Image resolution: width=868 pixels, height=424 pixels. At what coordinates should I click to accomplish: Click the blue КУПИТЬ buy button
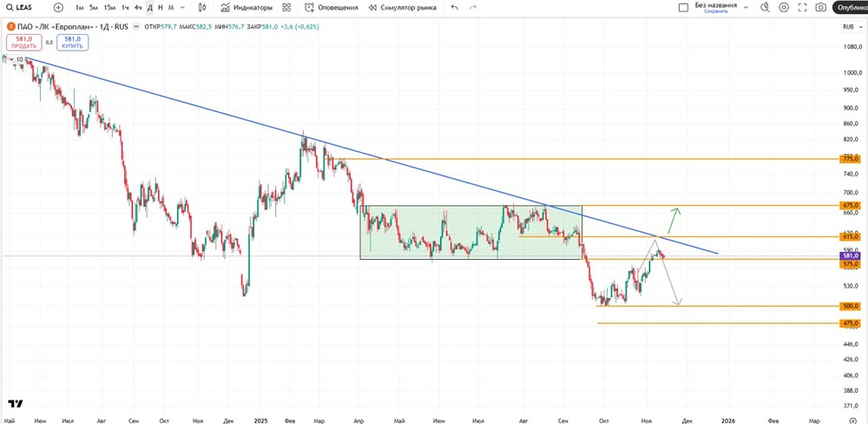click(x=72, y=42)
